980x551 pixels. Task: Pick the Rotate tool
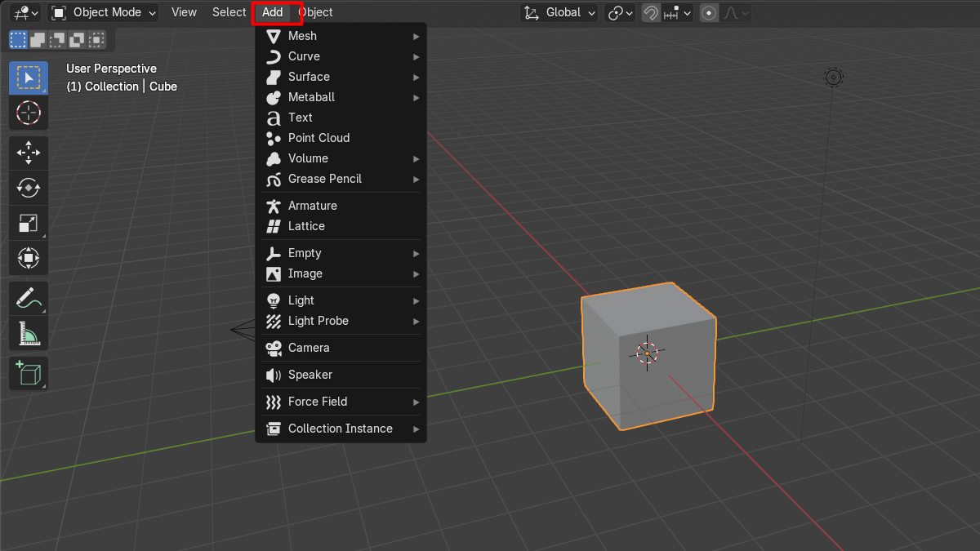tap(29, 188)
